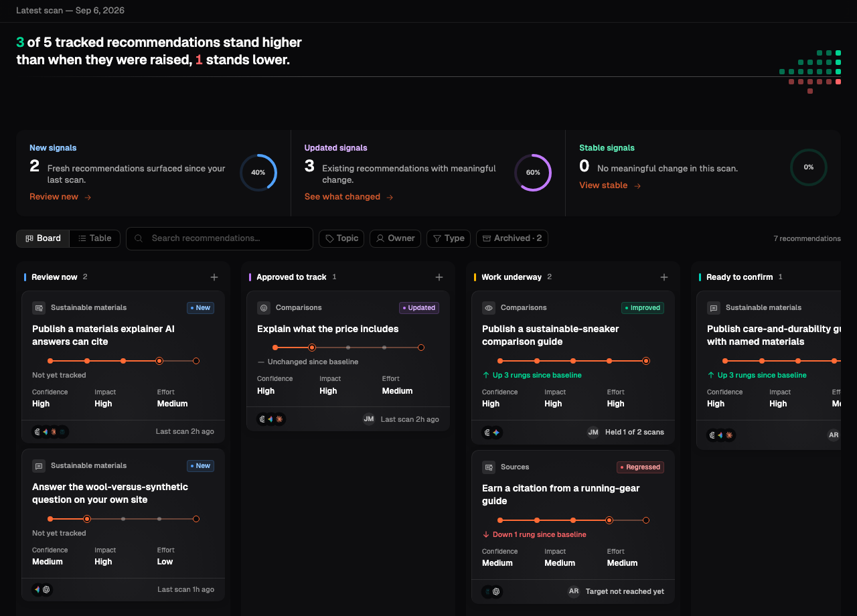Open the Type filter
857x616 pixels.
449,238
